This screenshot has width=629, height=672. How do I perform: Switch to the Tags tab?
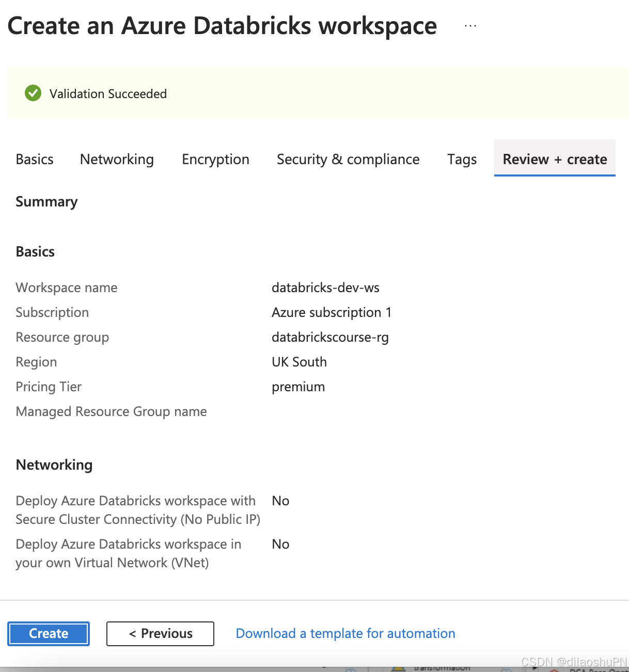(x=461, y=159)
